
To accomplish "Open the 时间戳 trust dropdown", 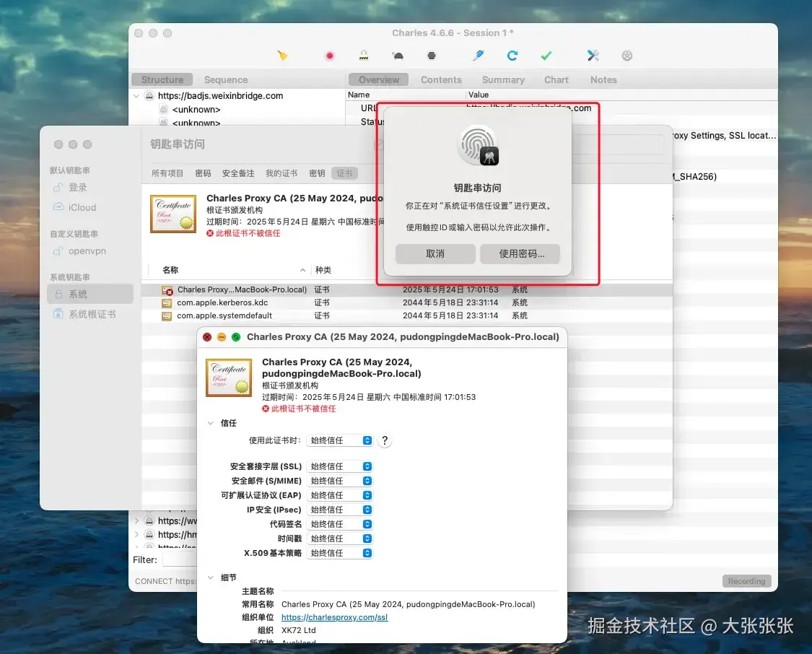I will click(x=340, y=539).
